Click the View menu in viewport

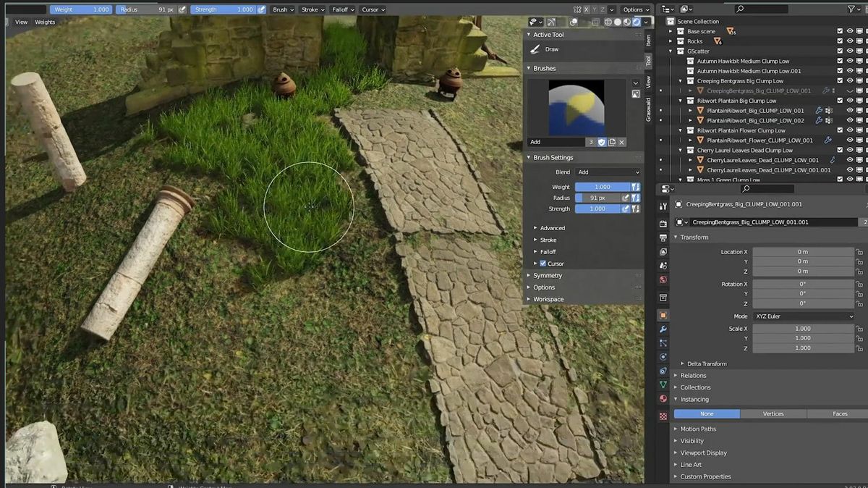pos(20,22)
